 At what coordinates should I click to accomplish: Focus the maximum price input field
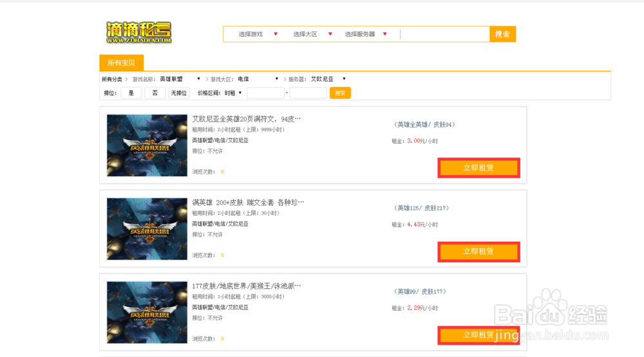(x=308, y=93)
